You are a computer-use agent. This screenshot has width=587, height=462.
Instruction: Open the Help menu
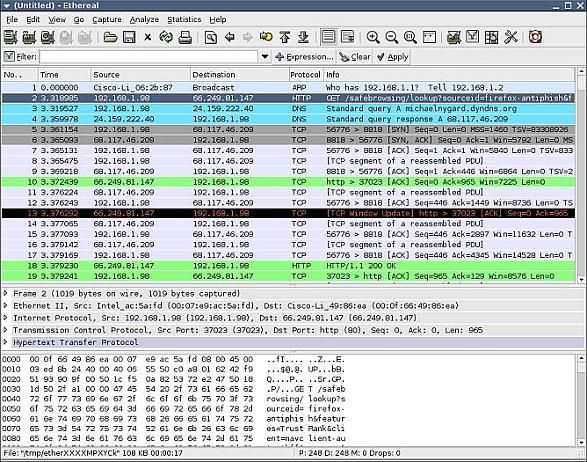click(218, 19)
